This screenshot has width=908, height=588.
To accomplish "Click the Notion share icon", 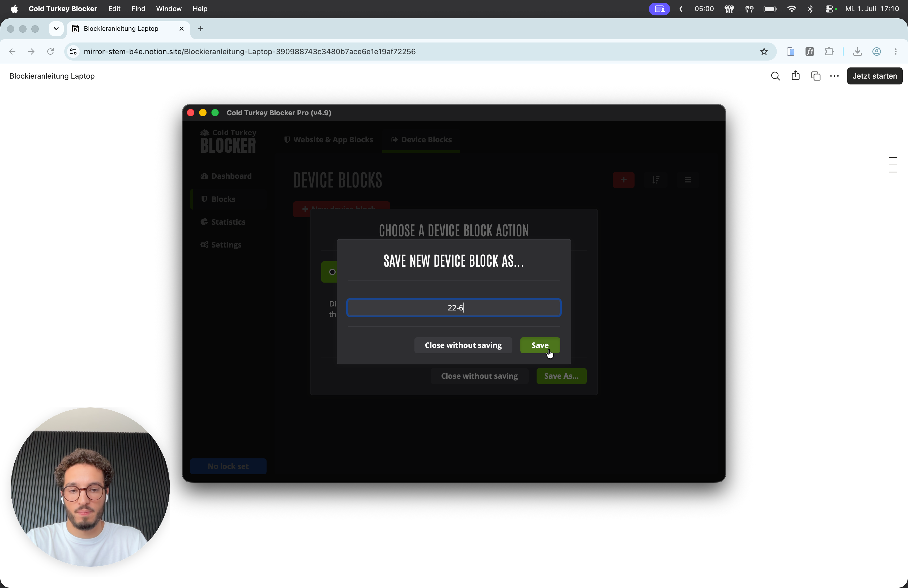I will click(795, 75).
